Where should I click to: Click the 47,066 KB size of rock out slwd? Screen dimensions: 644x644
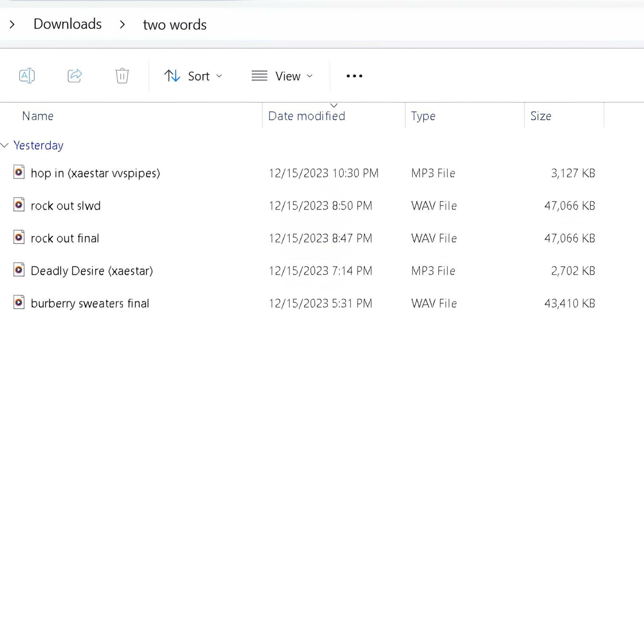coord(570,206)
